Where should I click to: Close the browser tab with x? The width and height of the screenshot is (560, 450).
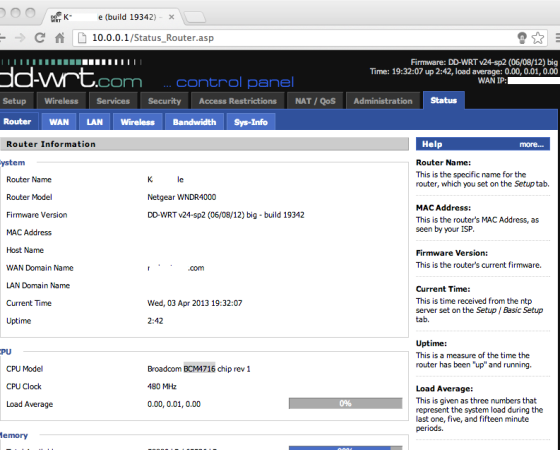171,17
